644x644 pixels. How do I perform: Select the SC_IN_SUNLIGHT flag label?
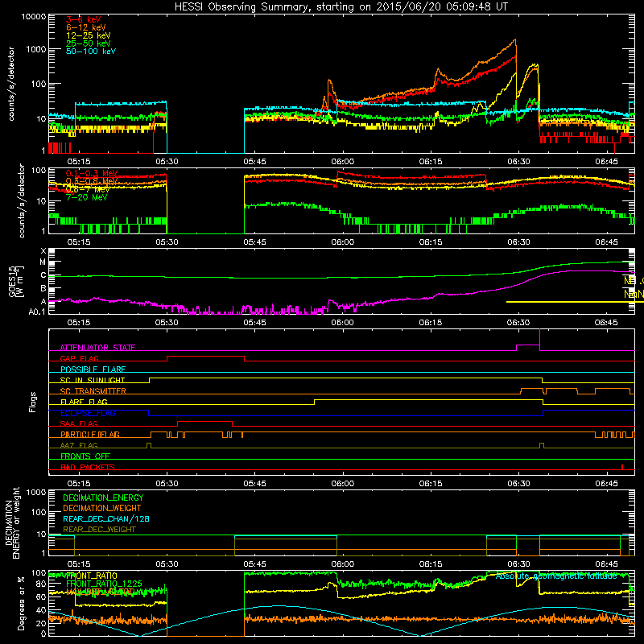pos(93,380)
